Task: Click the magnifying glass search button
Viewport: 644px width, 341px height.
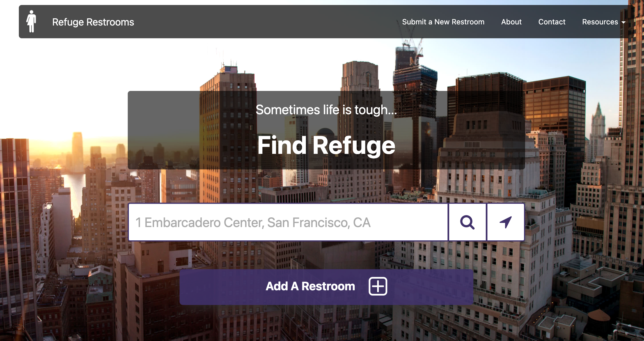Action: [467, 222]
